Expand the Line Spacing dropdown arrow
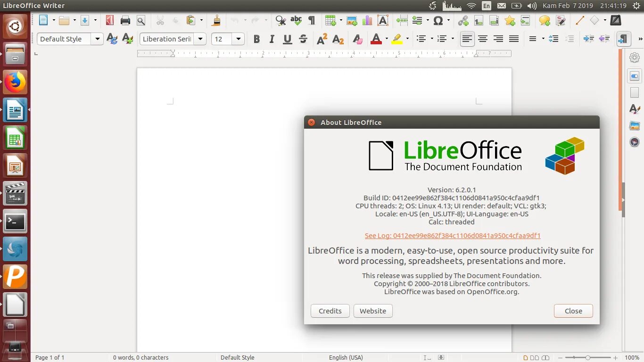Viewport: 644px width, 362px height. (x=543, y=39)
